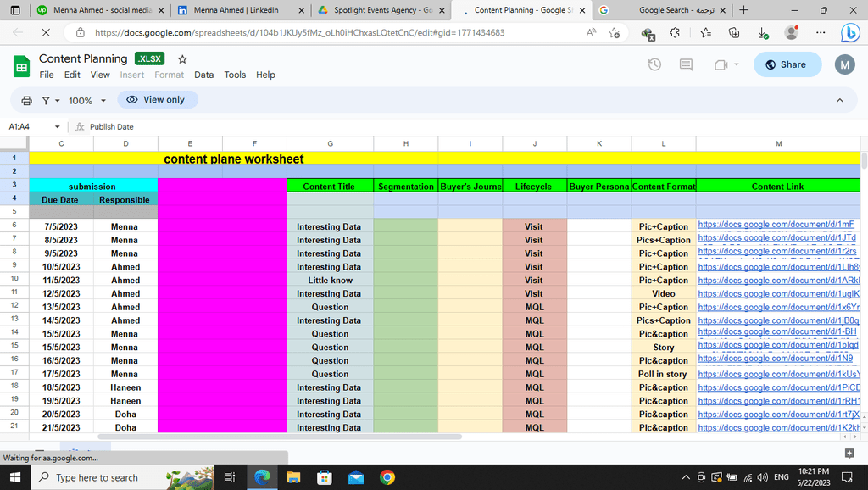Open the Bing chat sidebar icon
The image size is (868, 490).
(850, 33)
